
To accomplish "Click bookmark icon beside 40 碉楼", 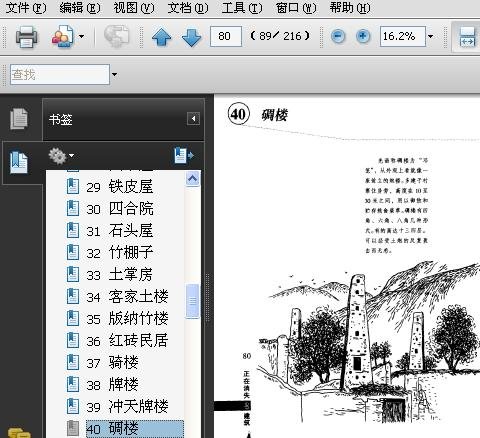I will coord(73,428).
